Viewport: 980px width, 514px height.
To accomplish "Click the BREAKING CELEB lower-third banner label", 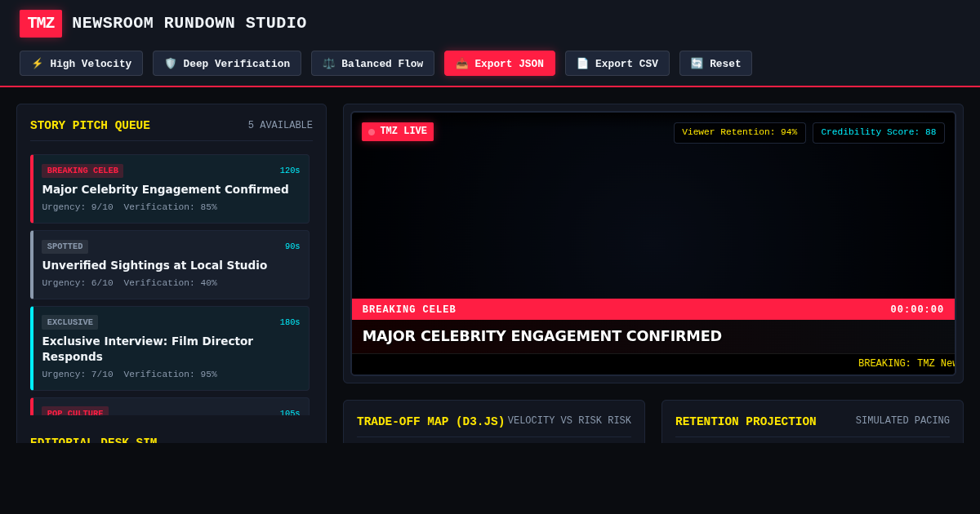I will pyautogui.click(x=409, y=310).
